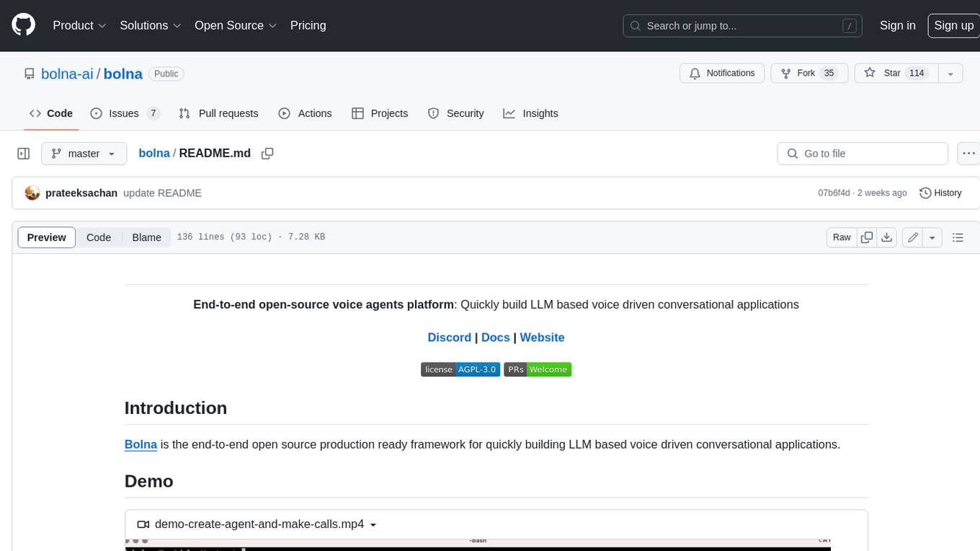Viewport: 980px width, 551px height.
Task: Open the Security tab
Action: 455,113
